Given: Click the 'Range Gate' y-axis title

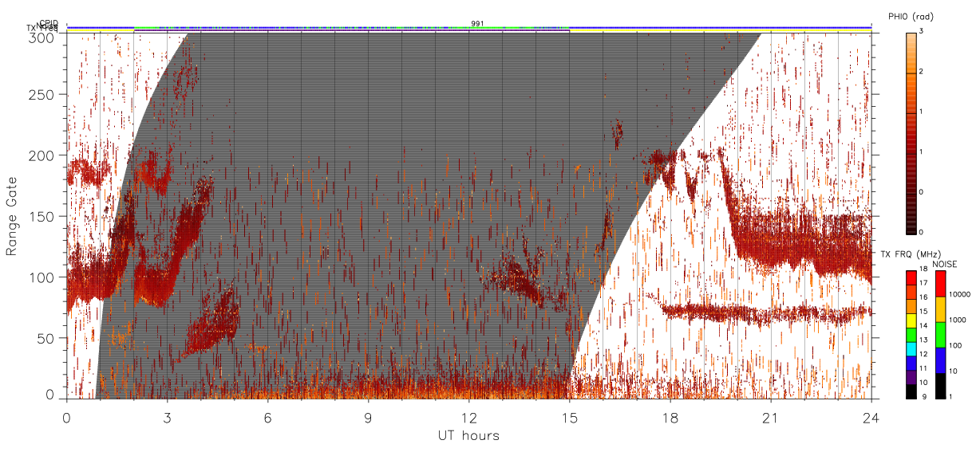Looking at the screenshot, I should (x=12, y=217).
